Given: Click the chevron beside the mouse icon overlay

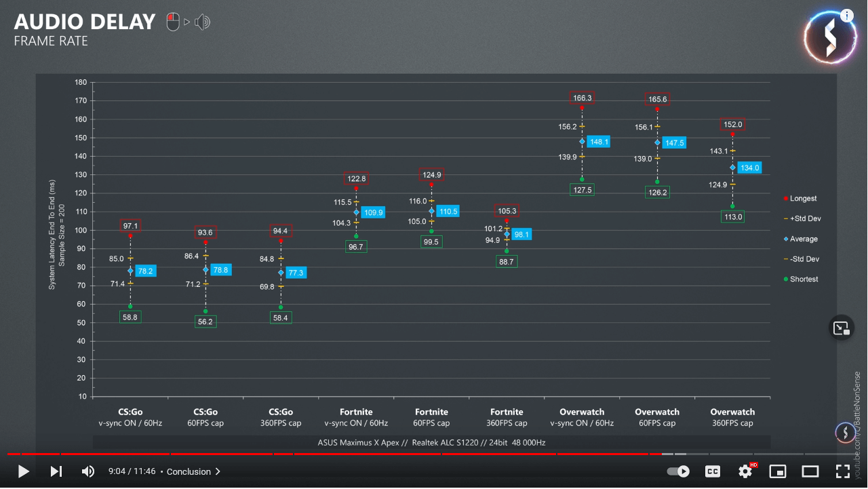Looking at the screenshot, I should pyautogui.click(x=186, y=22).
